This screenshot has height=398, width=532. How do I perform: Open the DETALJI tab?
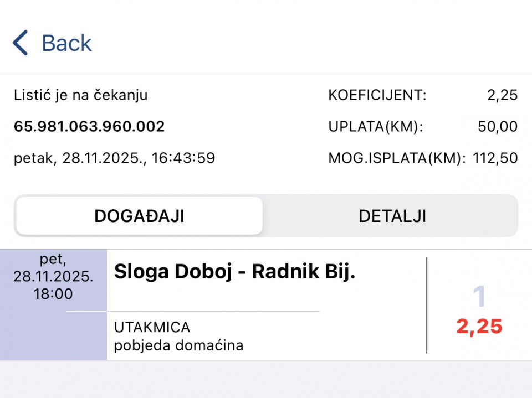click(x=392, y=216)
